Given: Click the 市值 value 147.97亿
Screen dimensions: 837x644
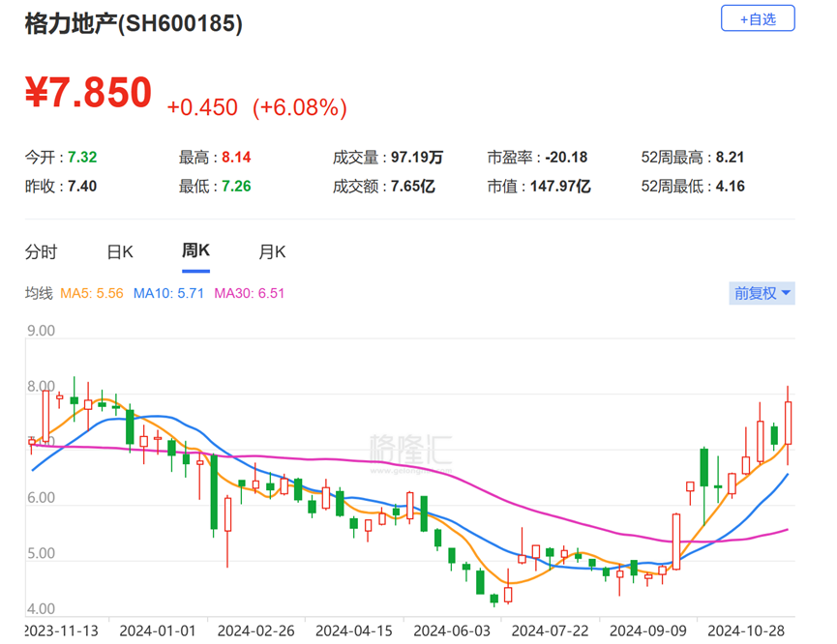Looking at the screenshot, I should (560, 187).
